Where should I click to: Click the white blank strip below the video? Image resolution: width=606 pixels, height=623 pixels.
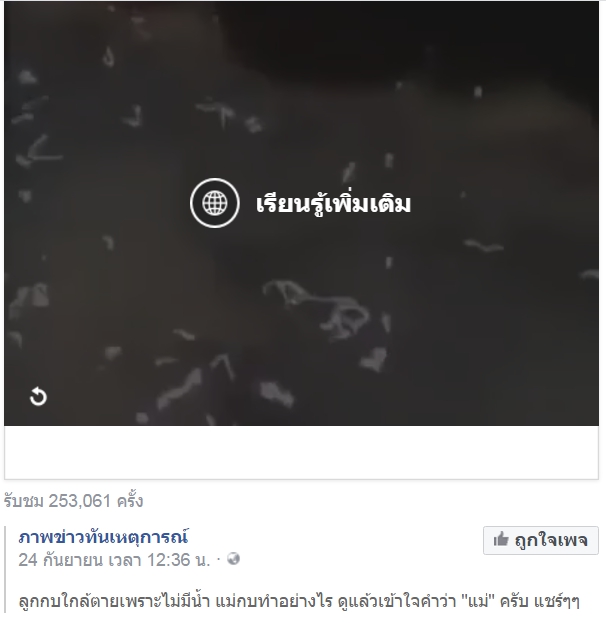(301, 452)
